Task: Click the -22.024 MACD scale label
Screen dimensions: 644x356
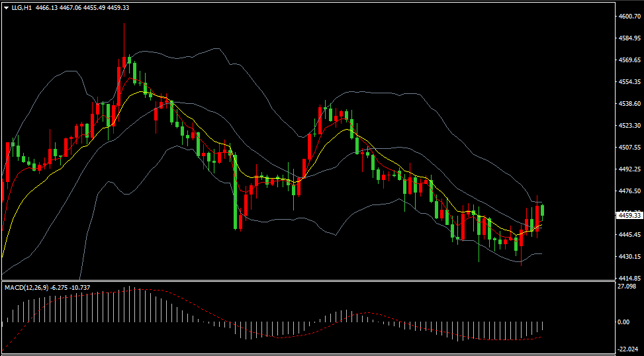Action: (628, 349)
